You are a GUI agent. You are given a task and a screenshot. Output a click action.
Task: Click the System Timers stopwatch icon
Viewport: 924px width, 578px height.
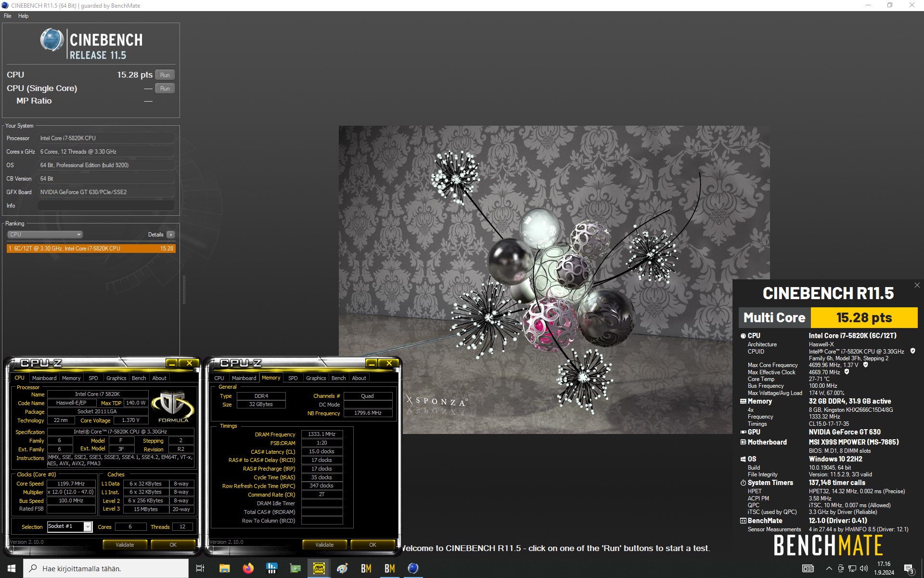pos(743,483)
